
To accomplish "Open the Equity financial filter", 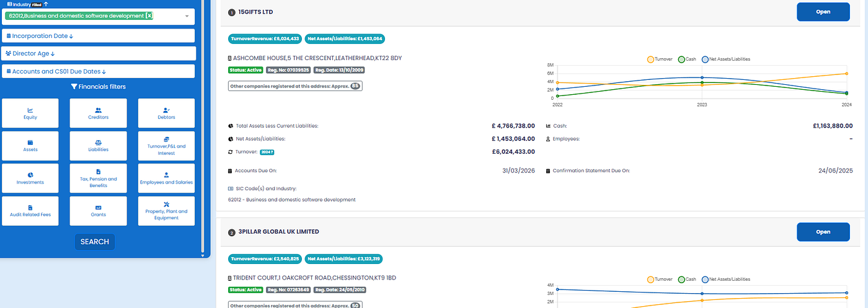I will tap(30, 113).
